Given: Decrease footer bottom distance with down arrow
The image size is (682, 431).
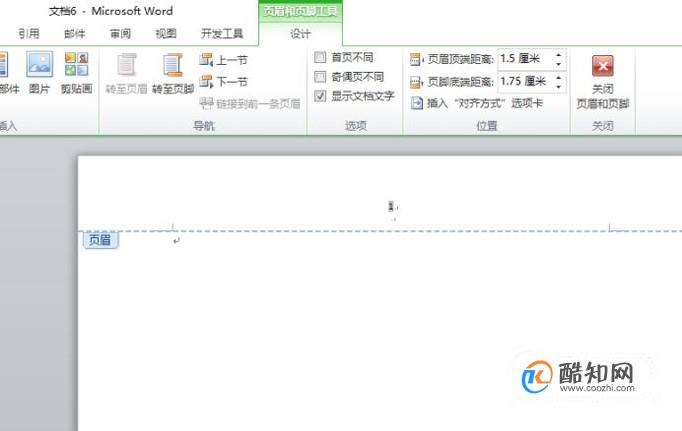Looking at the screenshot, I should click(x=559, y=87).
